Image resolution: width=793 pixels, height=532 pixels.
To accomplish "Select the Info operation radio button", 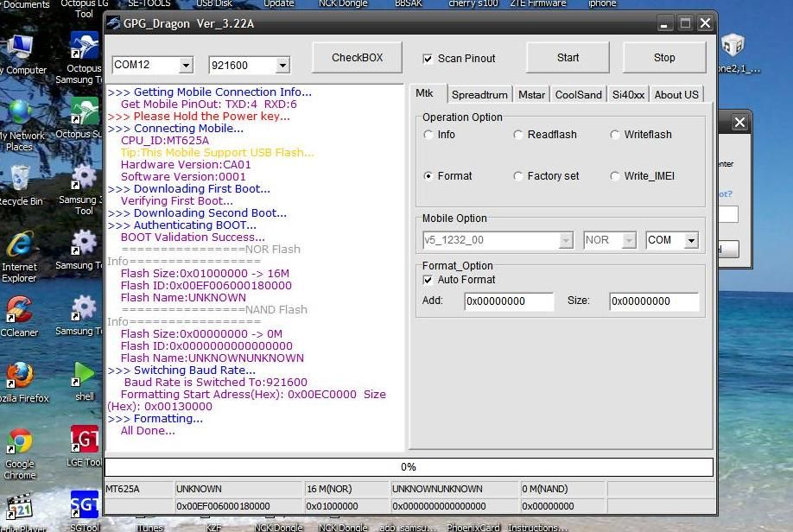I will pos(428,135).
